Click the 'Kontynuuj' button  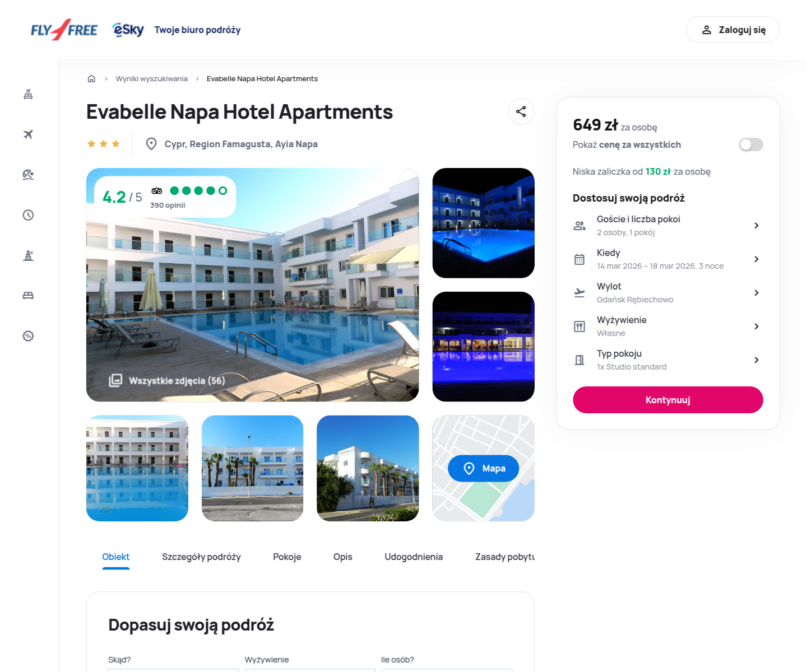click(x=668, y=400)
